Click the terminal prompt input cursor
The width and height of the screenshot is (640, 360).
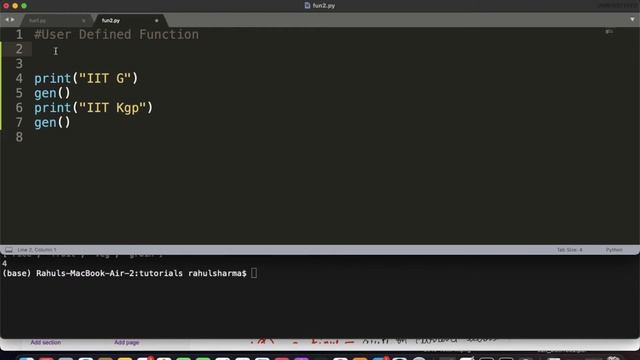coord(254,273)
